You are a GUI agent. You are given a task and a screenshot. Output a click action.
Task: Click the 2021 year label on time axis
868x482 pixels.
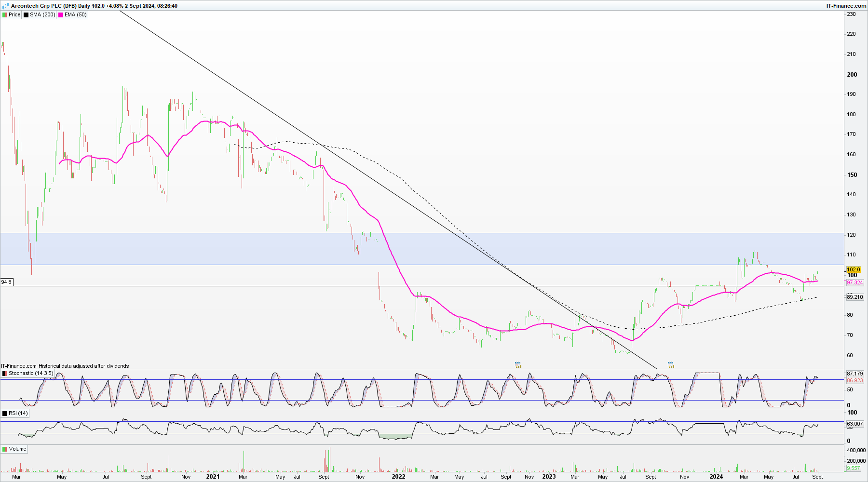tap(213, 477)
